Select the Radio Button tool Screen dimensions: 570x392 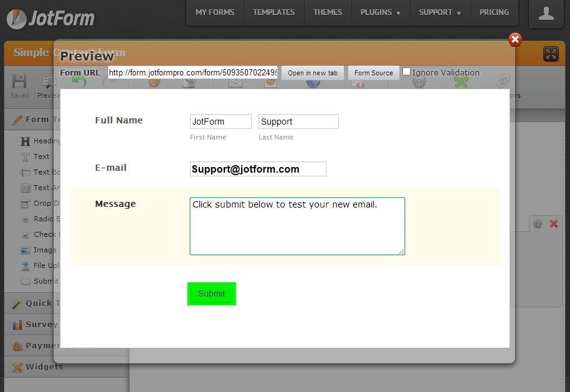point(26,219)
